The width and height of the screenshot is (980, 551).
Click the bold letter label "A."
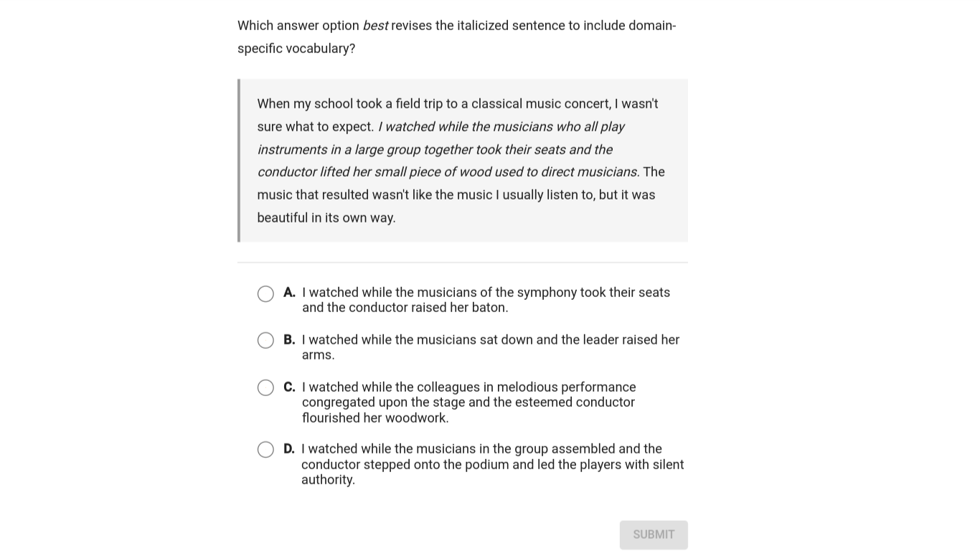(x=289, y=292)
